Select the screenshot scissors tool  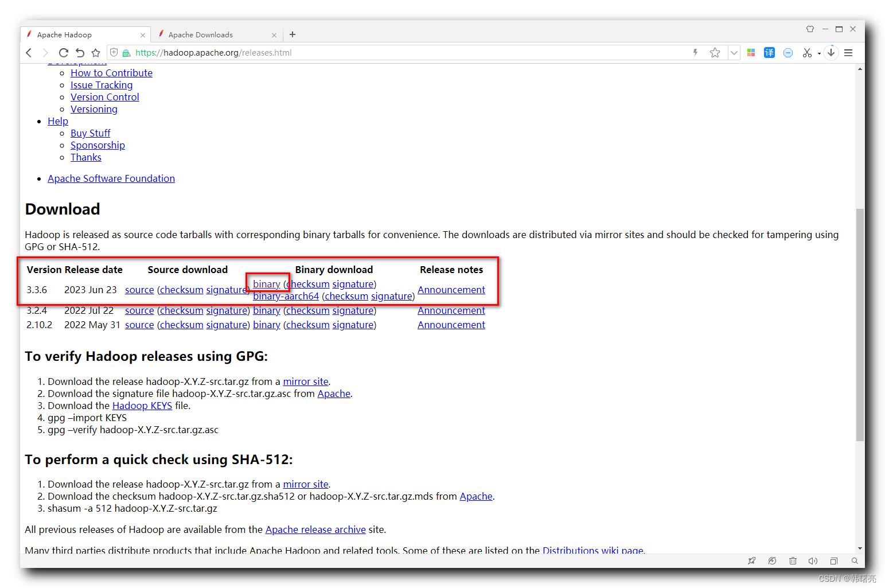click(x=808, y=52)
